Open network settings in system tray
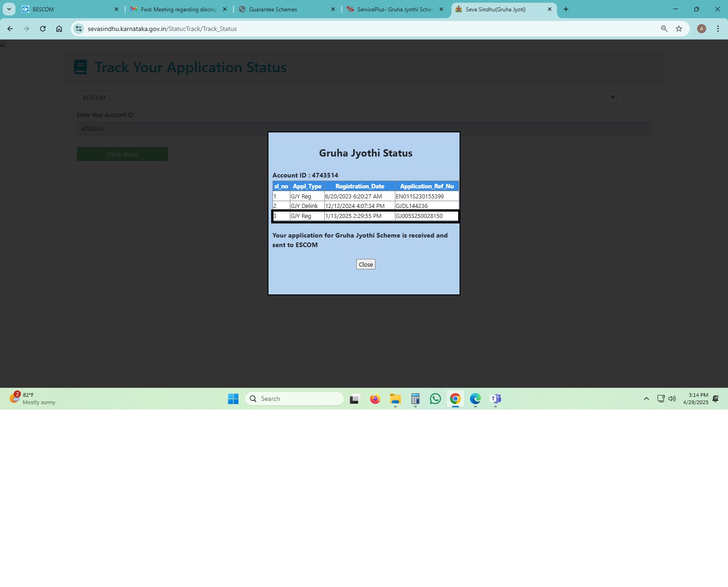Viewport: 728px width, 587px height. [x=661, y=399]
